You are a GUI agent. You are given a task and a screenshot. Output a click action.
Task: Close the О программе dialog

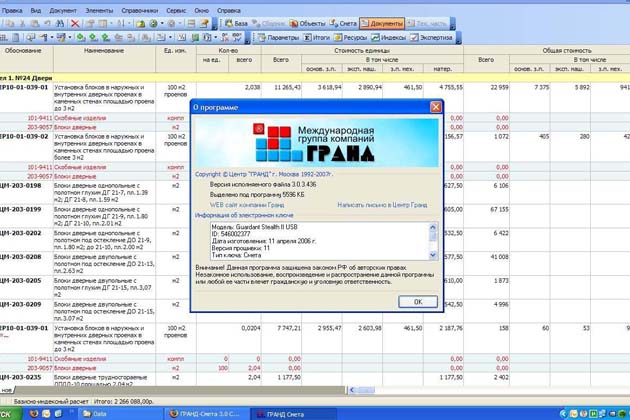[435, 106]
